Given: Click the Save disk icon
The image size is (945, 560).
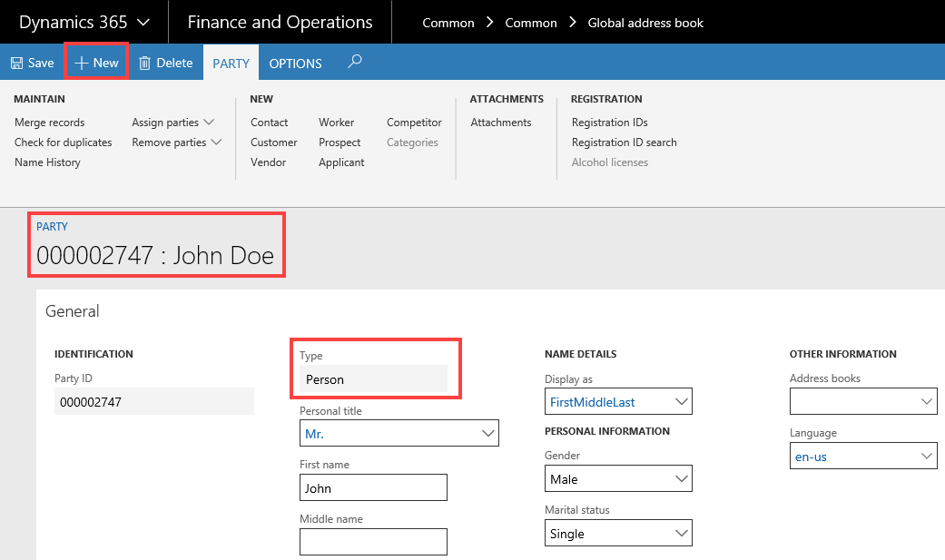Looking at the screenshot, I should (16, 64).
